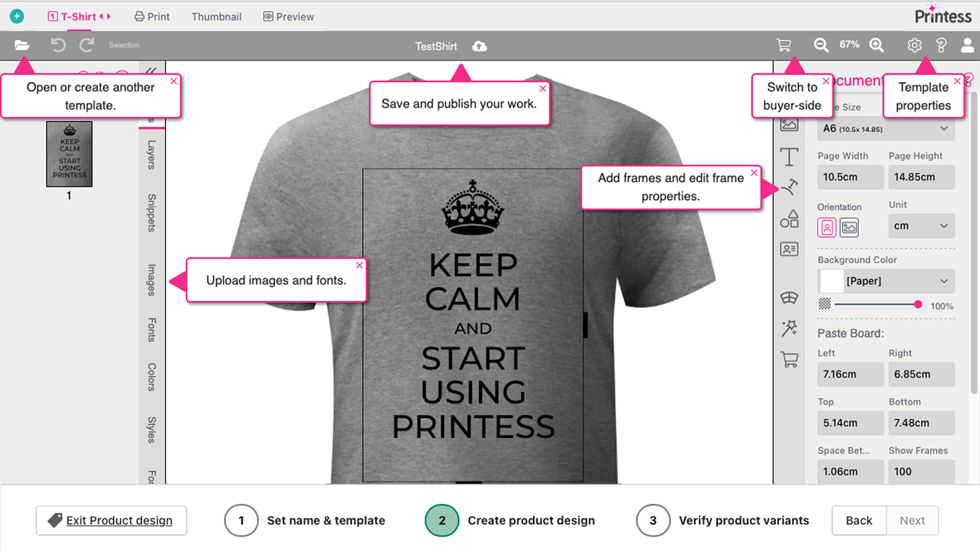
Task: Click the Page Height 14.85cm field
Action: tap(922, 177)
